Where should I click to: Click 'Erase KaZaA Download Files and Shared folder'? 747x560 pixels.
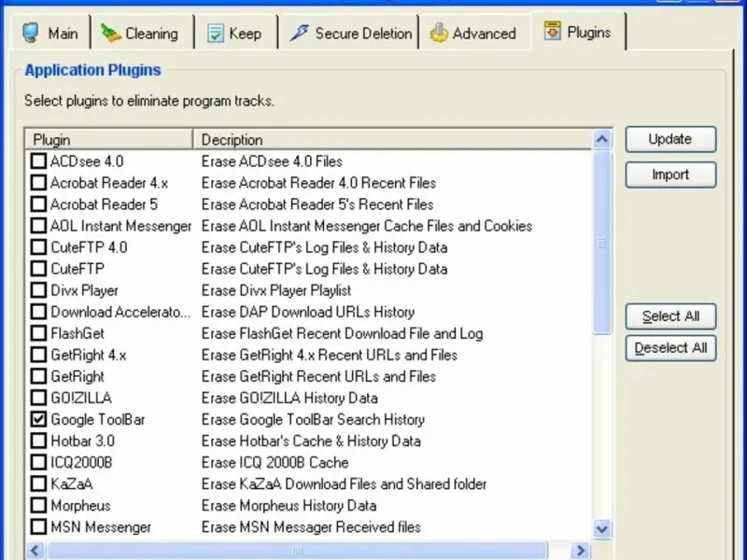344,483
